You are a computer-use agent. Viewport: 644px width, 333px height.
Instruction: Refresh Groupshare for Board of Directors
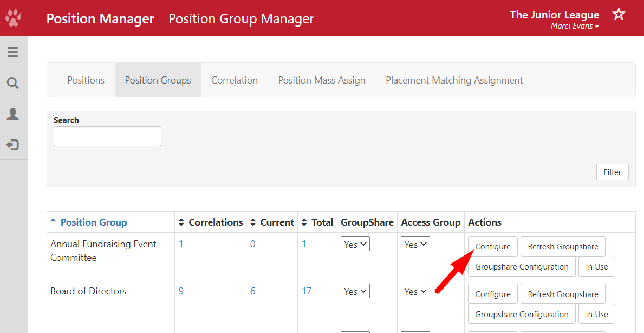point(563,294)
